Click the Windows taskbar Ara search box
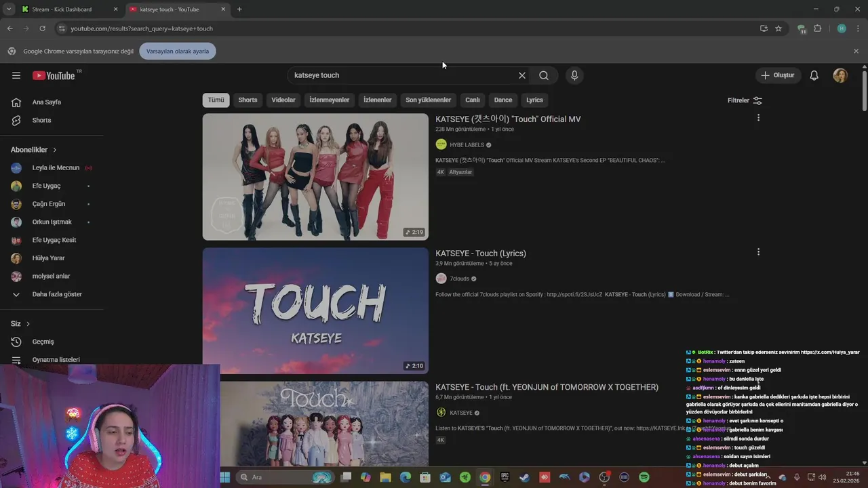 [x=285, y=477]
